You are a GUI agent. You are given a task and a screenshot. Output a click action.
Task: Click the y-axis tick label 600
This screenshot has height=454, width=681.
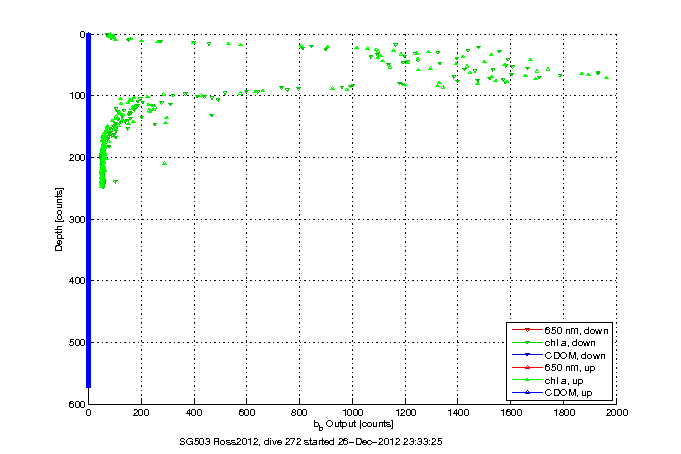[77, 404]
